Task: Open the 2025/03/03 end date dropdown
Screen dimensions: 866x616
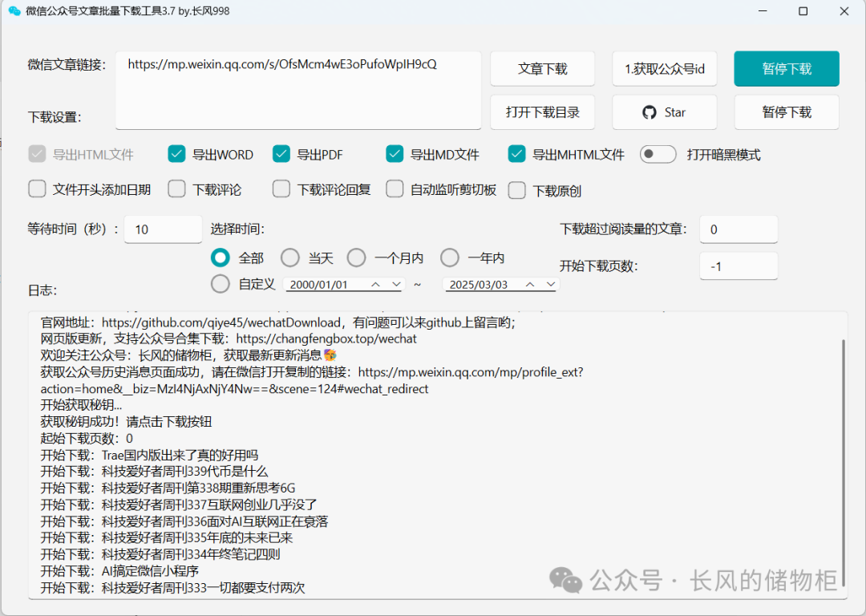Action: pyautogui.click(x=551, y=284)
